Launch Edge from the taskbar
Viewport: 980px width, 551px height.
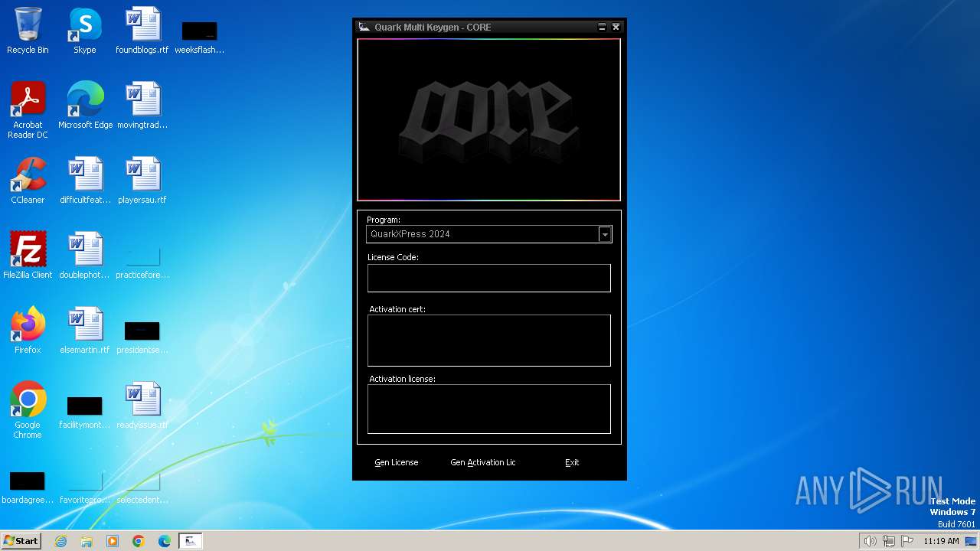(165, 541)
